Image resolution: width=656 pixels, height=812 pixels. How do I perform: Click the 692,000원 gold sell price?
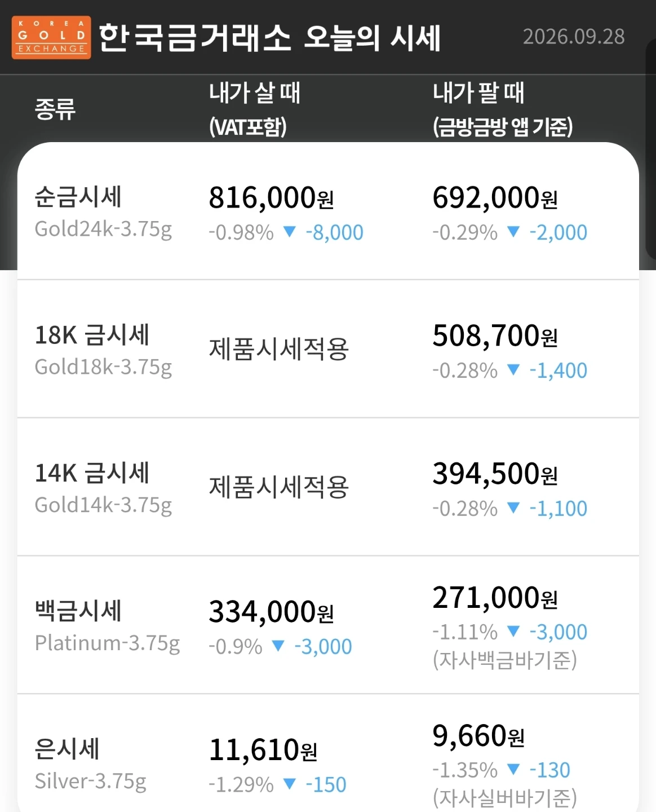495,198
